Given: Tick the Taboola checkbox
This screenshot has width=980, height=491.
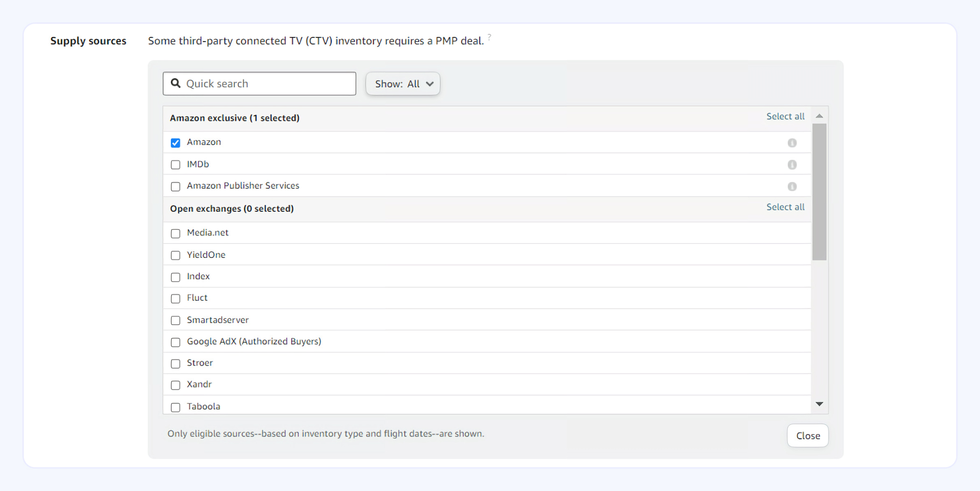Looking at the screenshot, I should 175,407.
